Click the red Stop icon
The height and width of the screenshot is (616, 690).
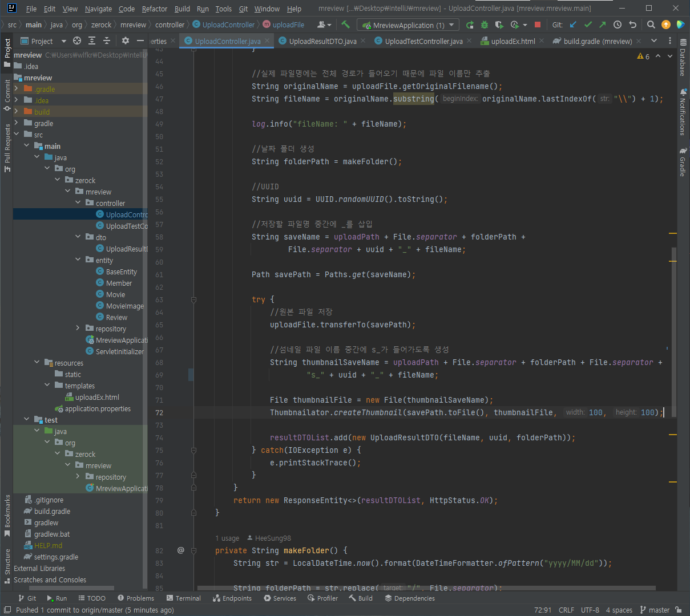pyautogui.click(x=537, y=25)
